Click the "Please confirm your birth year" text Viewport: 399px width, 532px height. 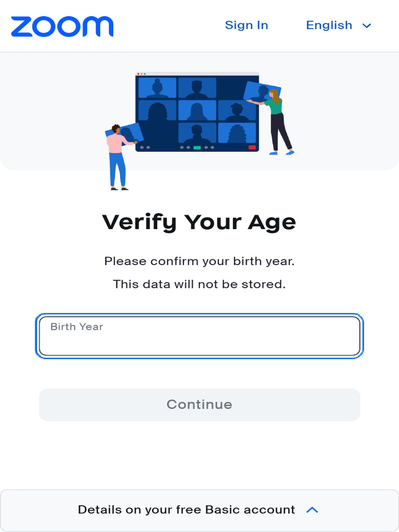click(199, 261)
